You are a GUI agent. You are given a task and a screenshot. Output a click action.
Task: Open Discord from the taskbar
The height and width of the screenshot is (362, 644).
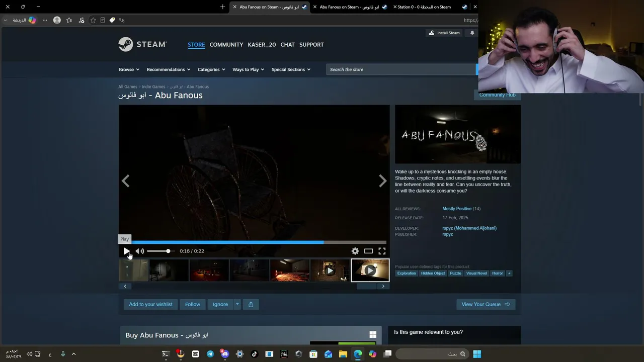click(x=224, y=354)
